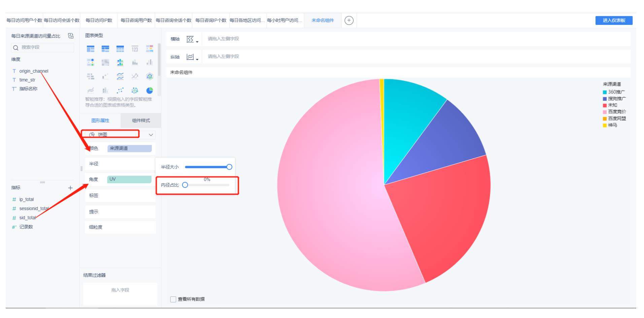This screenshot has width=644, height=318.
Task: Switch to the 每日访问会话个数 tab
Action: tap(62, 21)
